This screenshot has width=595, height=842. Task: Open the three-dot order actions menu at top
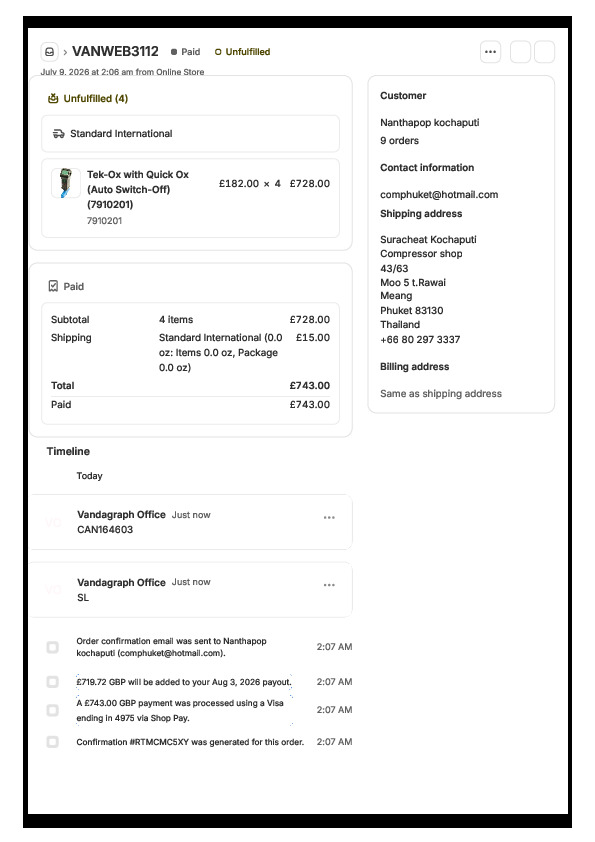(x=490, y=52)
